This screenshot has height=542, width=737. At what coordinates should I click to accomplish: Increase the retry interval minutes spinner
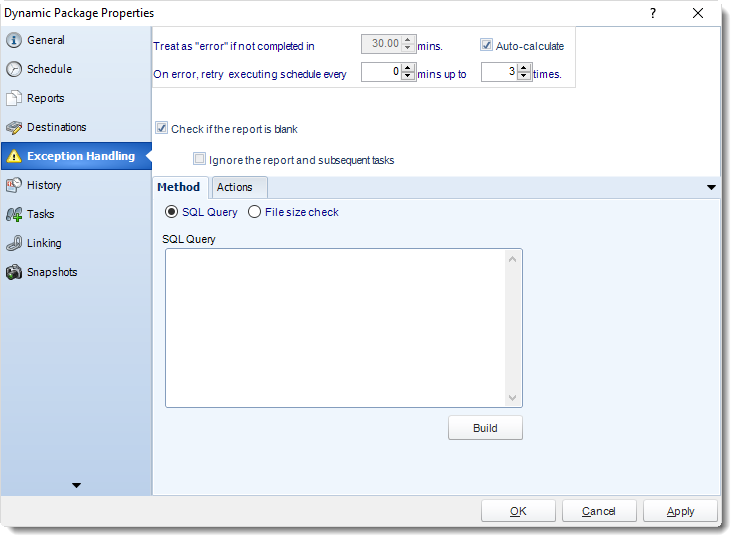[408, 68]
